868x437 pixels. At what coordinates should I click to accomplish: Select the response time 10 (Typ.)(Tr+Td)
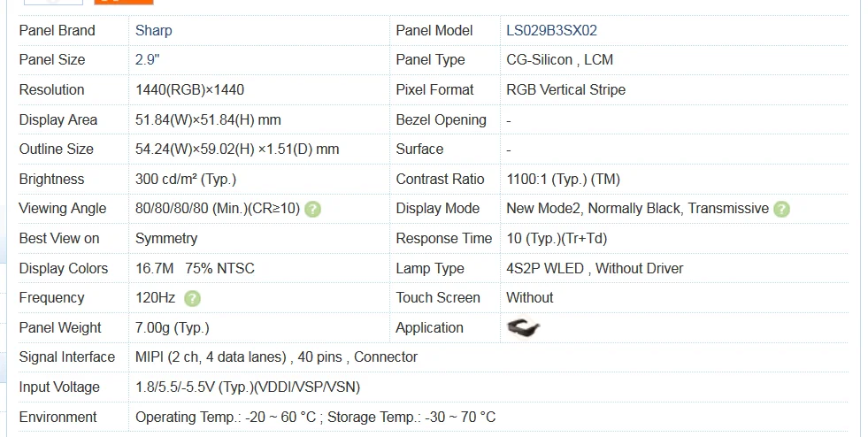point(557,239)
